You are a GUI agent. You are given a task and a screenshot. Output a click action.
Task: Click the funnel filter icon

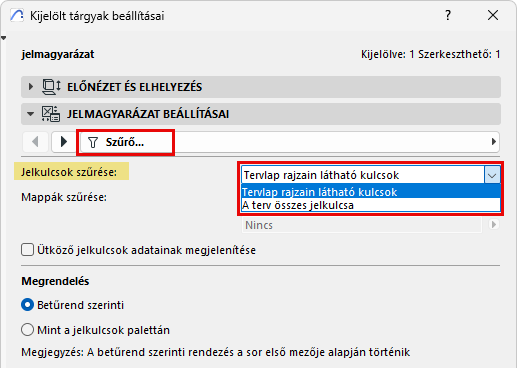pos(93,143)
